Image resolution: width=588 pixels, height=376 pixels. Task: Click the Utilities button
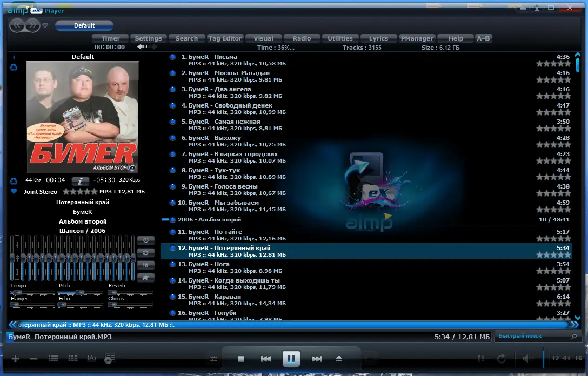point(340,38)
